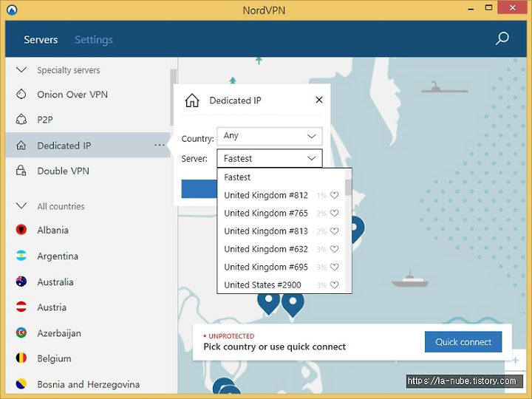
Task: Choose United Kingdom #813 server
Action: coord(281,231)
